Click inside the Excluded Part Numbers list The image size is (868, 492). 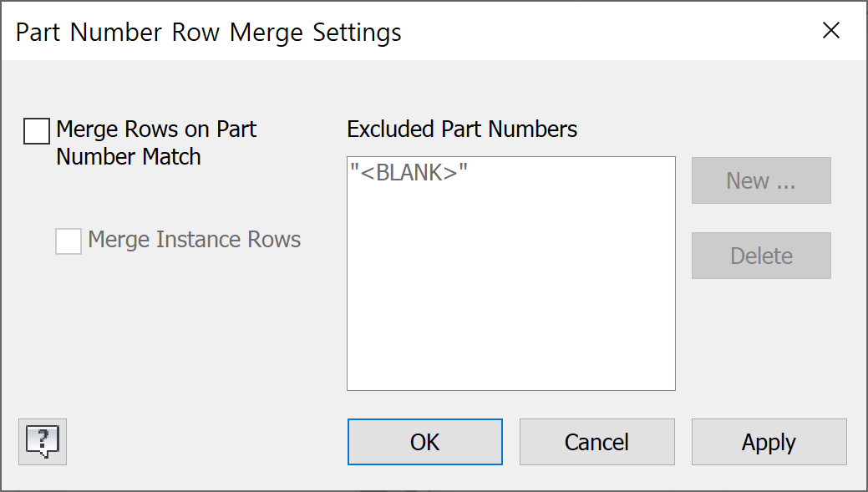click(x=510, y=271)
